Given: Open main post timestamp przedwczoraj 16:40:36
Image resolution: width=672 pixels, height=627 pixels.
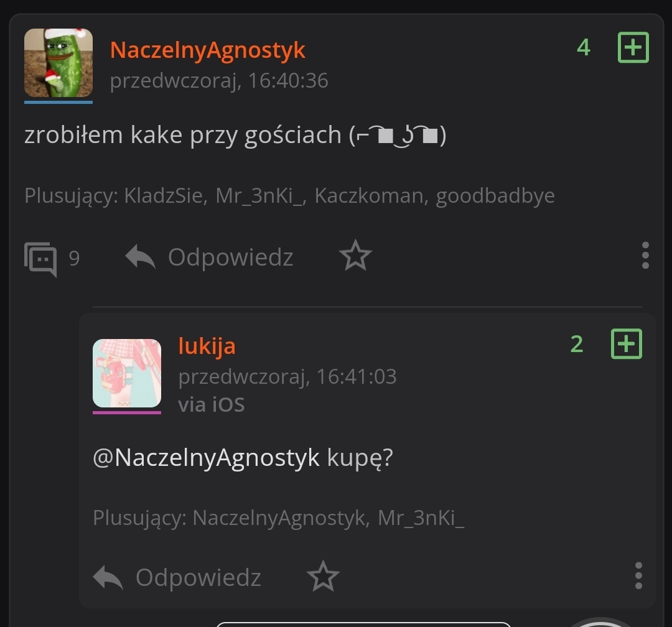Looking at the screenshot, I should (219, 81).
